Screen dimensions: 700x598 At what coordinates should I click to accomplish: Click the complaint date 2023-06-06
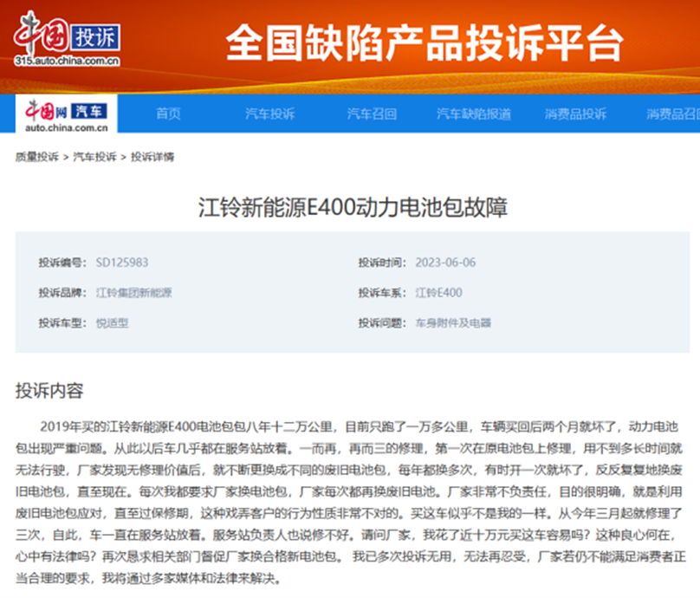(x=445, y=263)
